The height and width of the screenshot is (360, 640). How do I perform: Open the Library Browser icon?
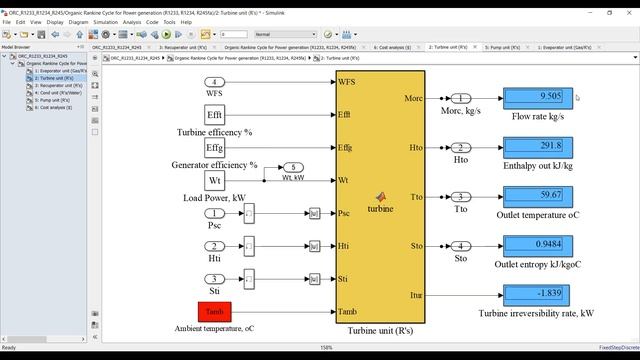[93, 35]
